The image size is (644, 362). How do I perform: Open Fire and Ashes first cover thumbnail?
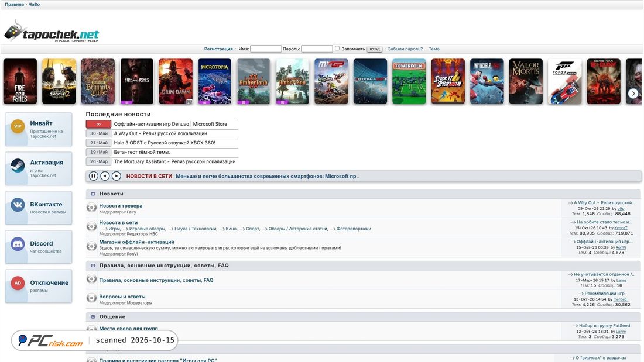click(20, 81)
